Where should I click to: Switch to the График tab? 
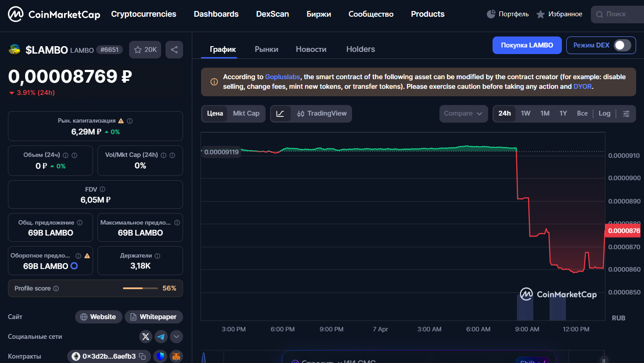tap(223, 49)
